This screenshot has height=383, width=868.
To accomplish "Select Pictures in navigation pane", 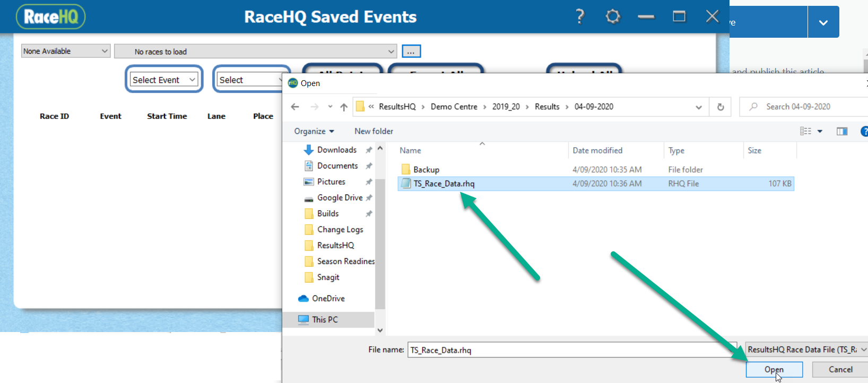I will [x=331, y=182].
